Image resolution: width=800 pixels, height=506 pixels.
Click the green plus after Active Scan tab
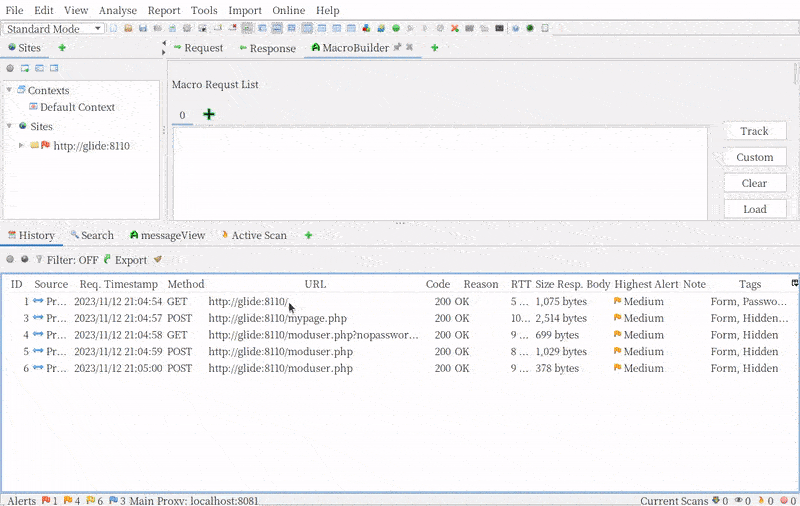pos(308,235)
